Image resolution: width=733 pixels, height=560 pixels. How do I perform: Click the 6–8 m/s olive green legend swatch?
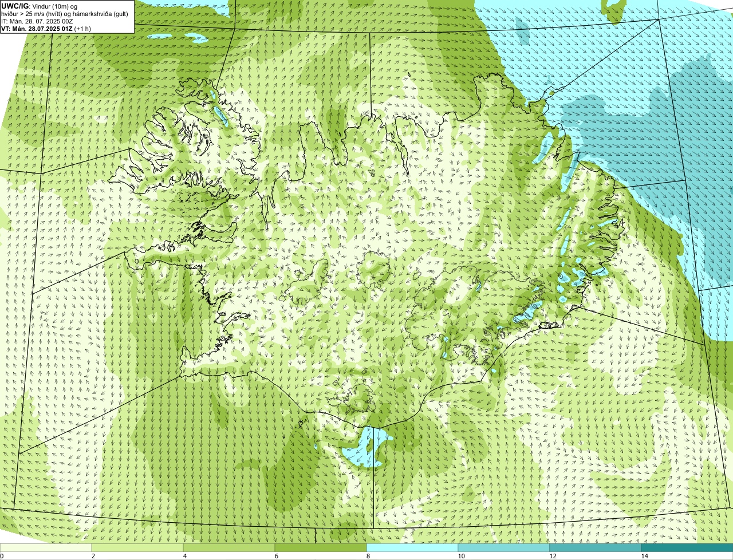point(321,547)
